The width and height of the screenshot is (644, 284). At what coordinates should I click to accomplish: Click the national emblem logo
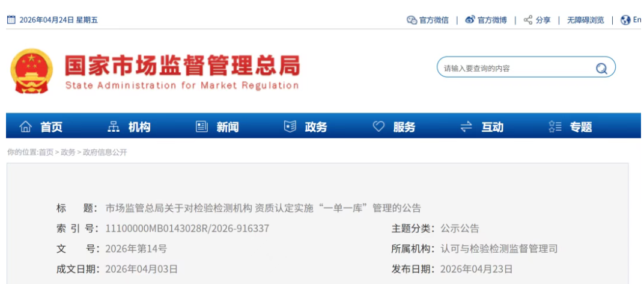32,71
